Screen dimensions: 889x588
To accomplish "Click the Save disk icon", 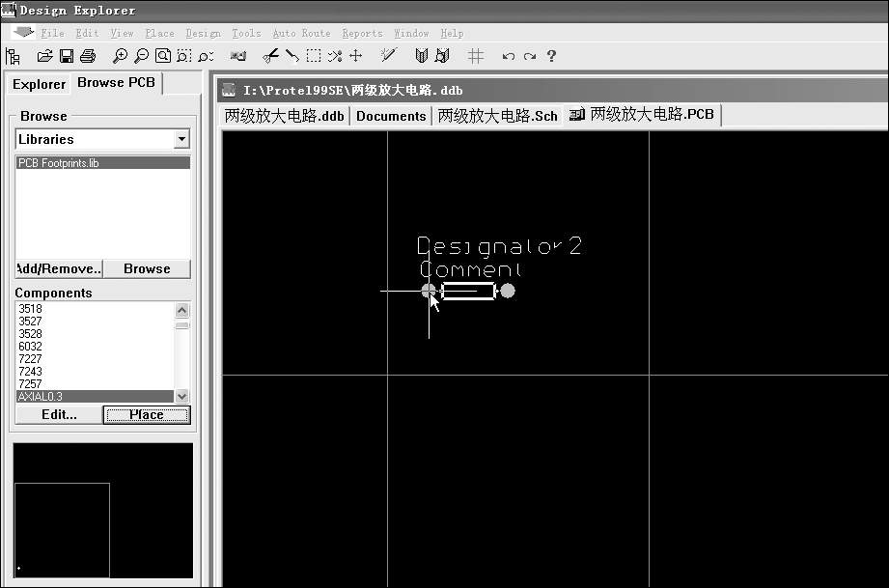I will [x=67, y=57].
